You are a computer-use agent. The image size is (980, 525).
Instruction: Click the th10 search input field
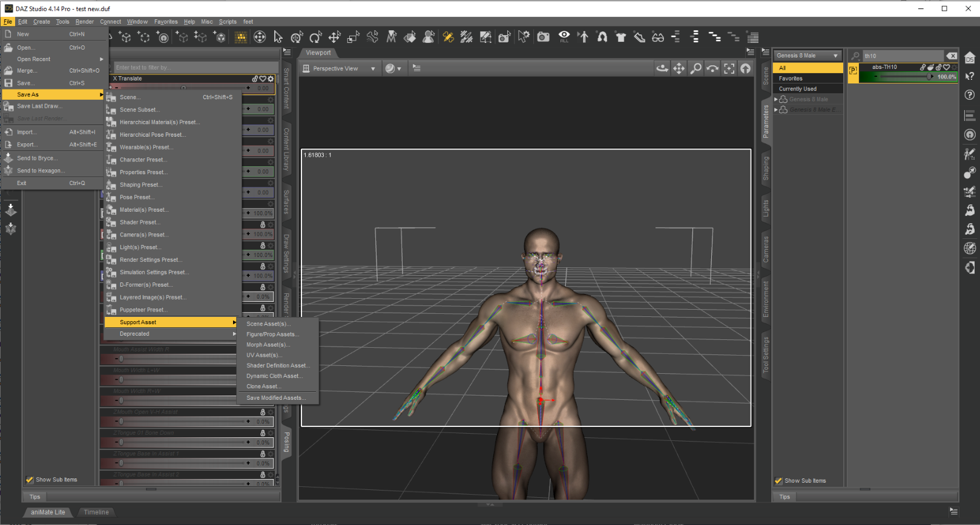click(x=903, y=56)
